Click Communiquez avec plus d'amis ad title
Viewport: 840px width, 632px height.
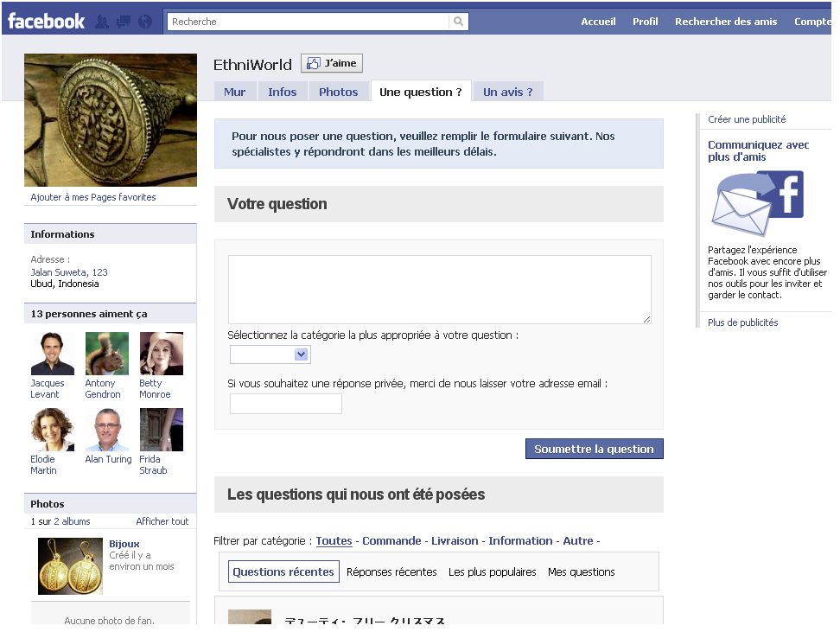pyautogui.click(x=758, y=150)
